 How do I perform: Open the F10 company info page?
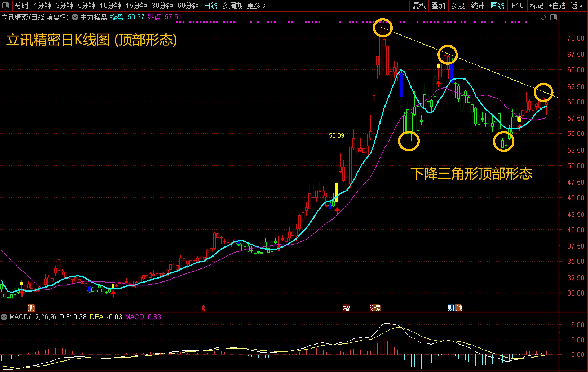pos(518,6)
